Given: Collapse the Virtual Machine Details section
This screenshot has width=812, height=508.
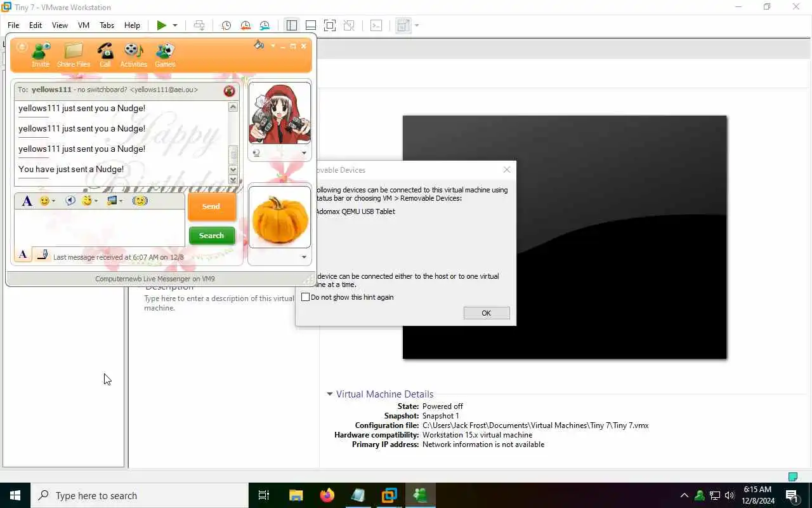Looking at the screenshot, I should [330, 394].
